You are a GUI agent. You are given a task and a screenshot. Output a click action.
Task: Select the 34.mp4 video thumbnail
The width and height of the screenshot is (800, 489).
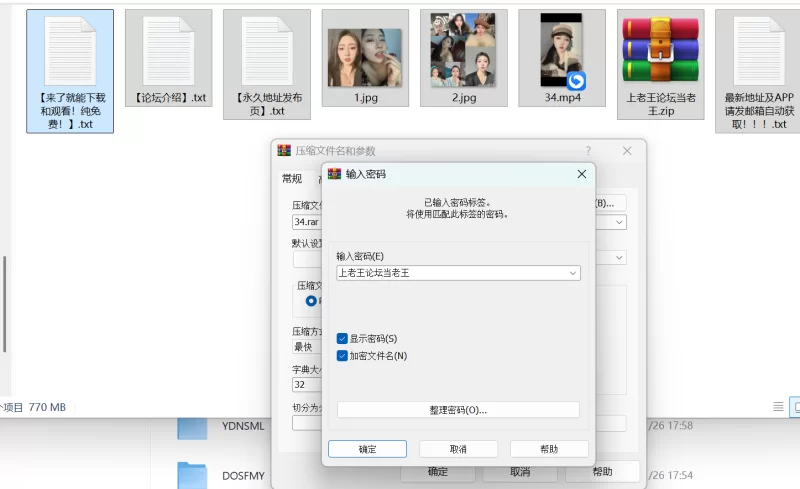pyautogui.click(x=562, y=50)
